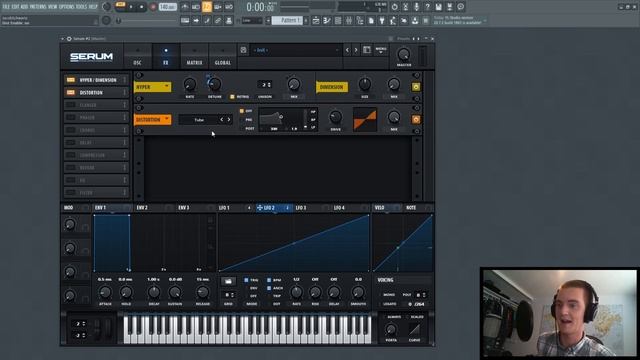Toggle the LFO BPM checkbox
The height and width of the screenshot is (360, 640).
coord(269,280)
